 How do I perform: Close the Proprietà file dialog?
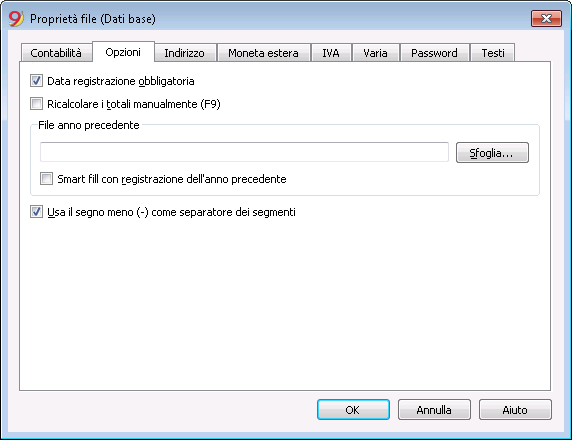pyautogui.click(x=546, y=18)
